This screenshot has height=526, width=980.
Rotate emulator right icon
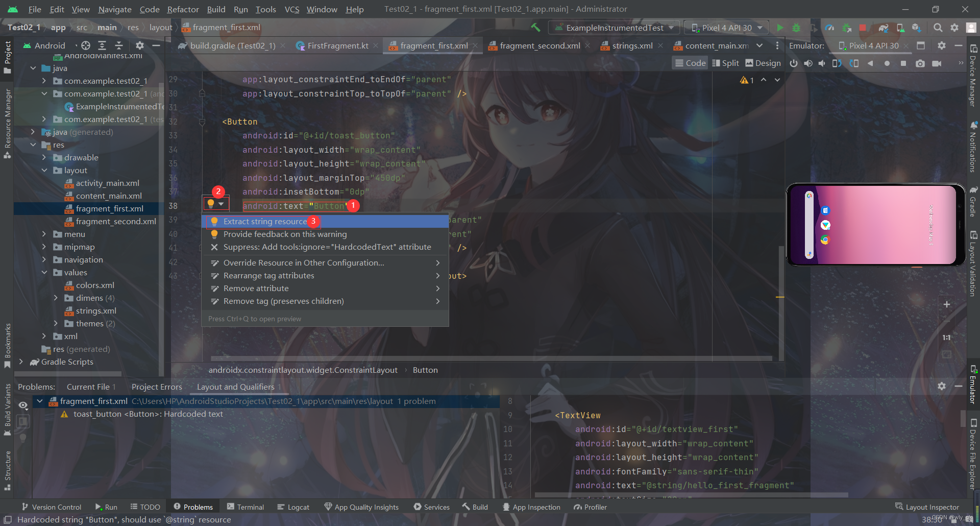[854, 63]
